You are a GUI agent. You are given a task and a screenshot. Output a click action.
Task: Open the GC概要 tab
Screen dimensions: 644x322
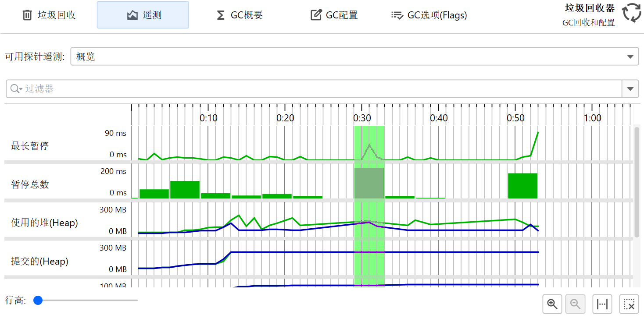[x=240, y=15]
